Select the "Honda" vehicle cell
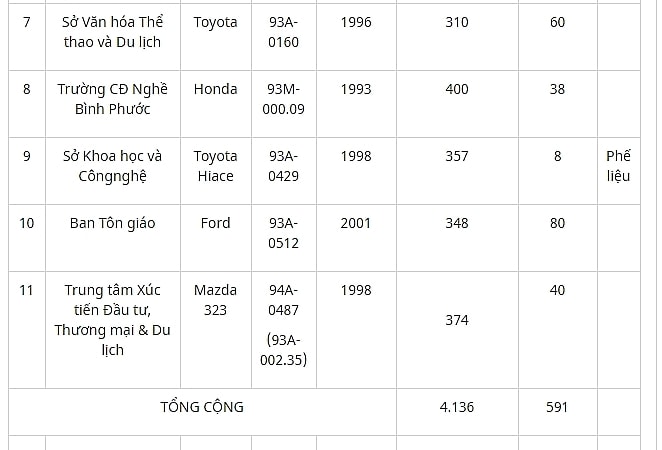This screenshot has width=662, height=450. (216, 104)
